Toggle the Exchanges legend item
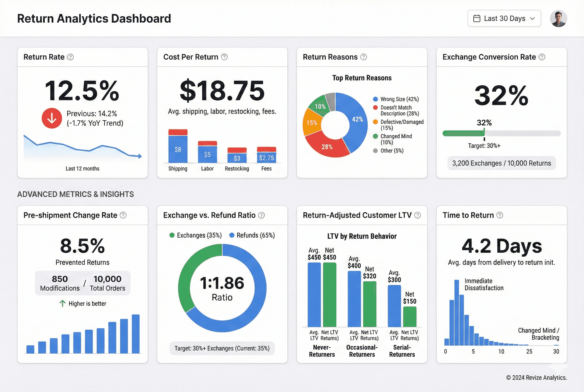Screen dimensions: 584x392 click(x=196, y=235)
